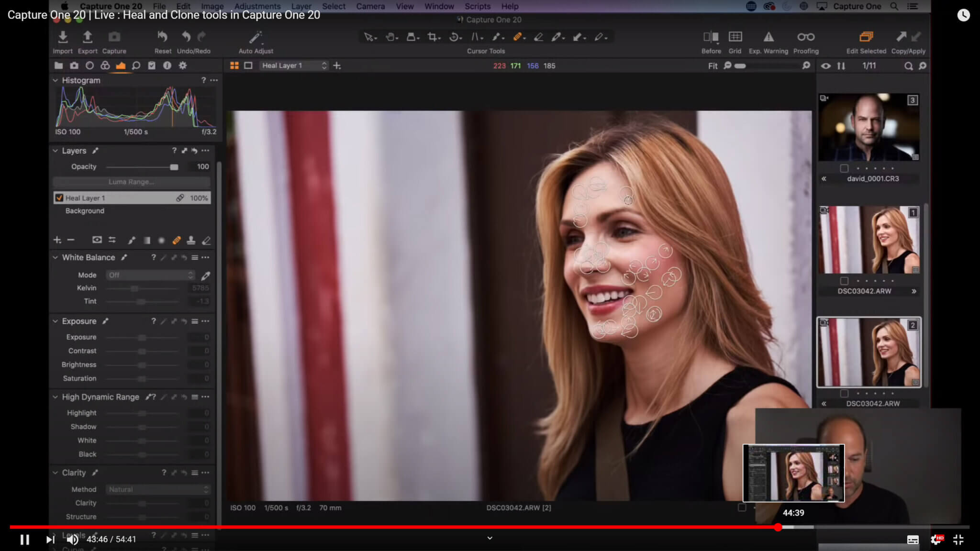Enable Proofing glasses icon

(x=806, y=37)
